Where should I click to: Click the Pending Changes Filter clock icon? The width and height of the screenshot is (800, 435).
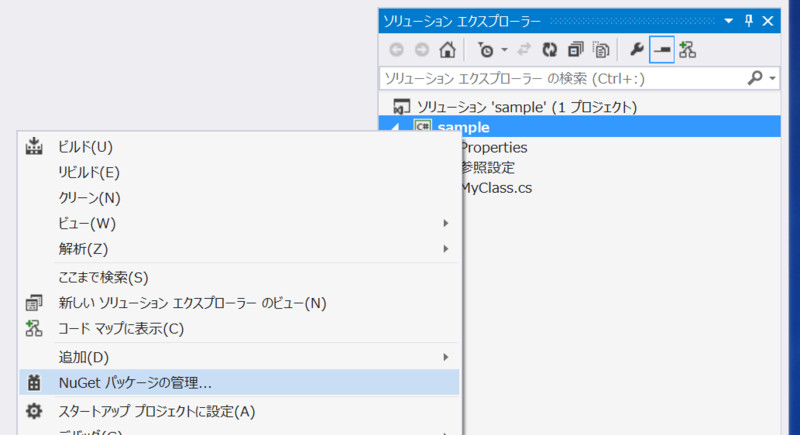(485, 50)
